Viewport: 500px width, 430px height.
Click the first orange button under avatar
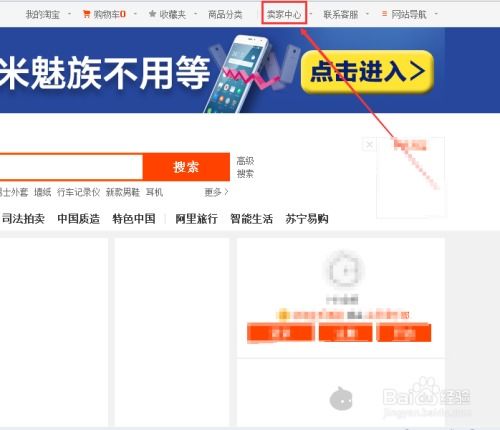(x=281, y=333)
